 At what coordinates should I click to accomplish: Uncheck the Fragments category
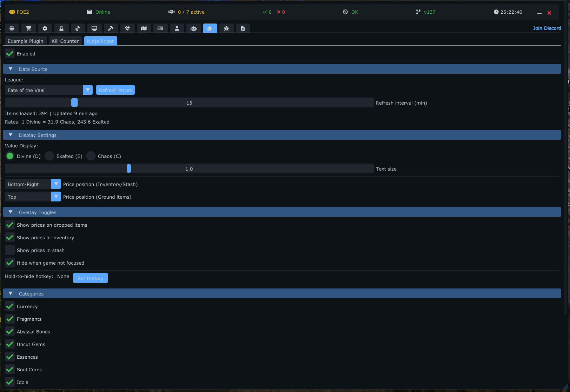coord(10,319)
